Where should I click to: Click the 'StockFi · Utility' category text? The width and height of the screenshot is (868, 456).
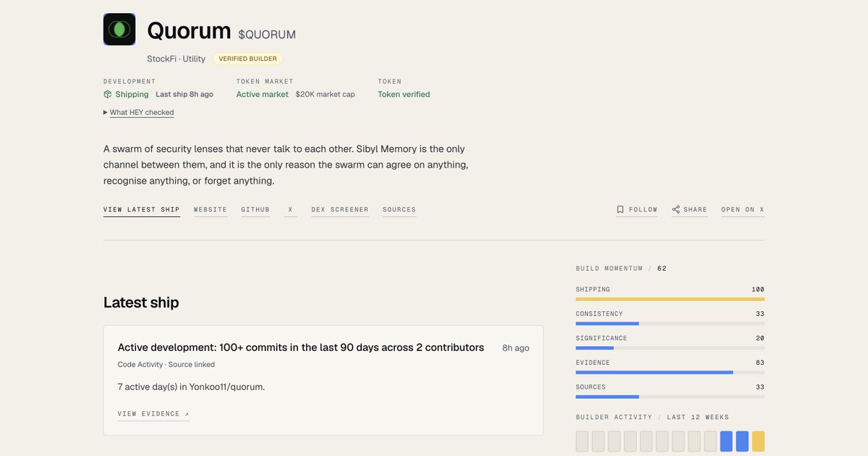pyautogui.click(x=176, y=59)
